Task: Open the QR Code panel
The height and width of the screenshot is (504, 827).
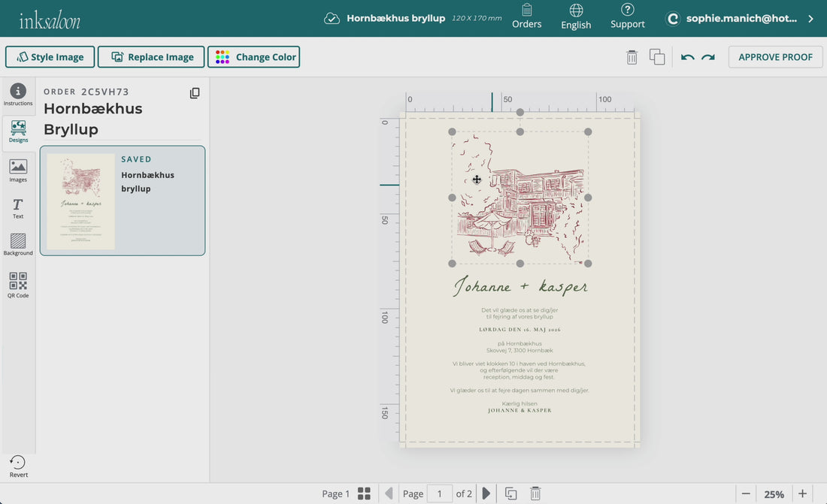Action: [x=18, y=285]
